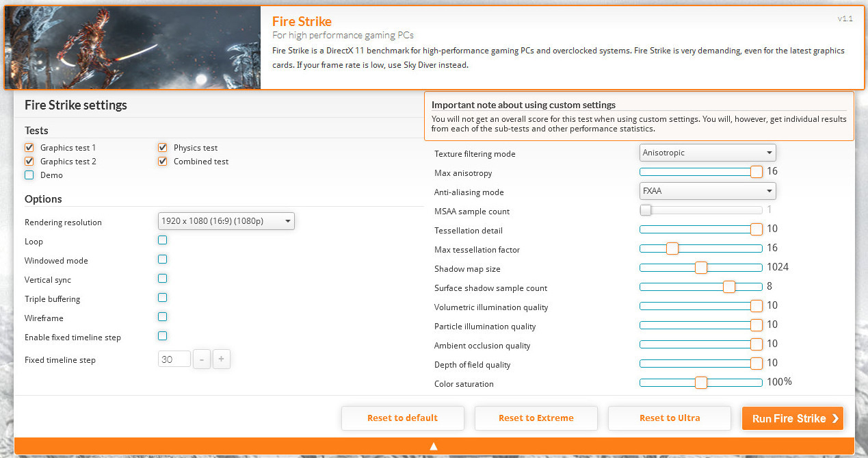The image size is (868, 458).
Task: Click the Tests section heading
Action: click(36, 131)
